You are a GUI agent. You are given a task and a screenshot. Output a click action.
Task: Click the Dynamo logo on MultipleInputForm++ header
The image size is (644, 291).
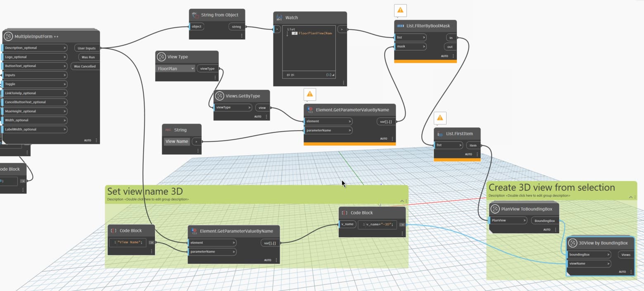(x=9, y=36)
